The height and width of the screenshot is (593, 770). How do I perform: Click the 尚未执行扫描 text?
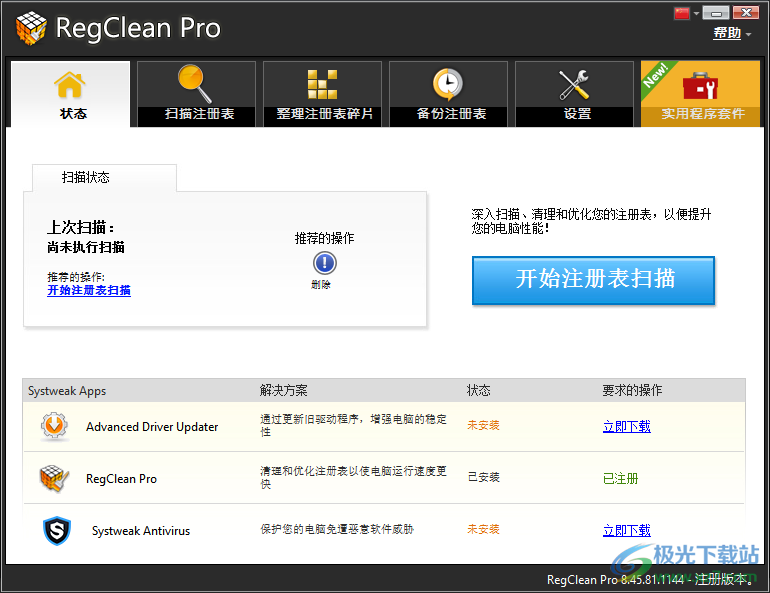pos(86,247)
